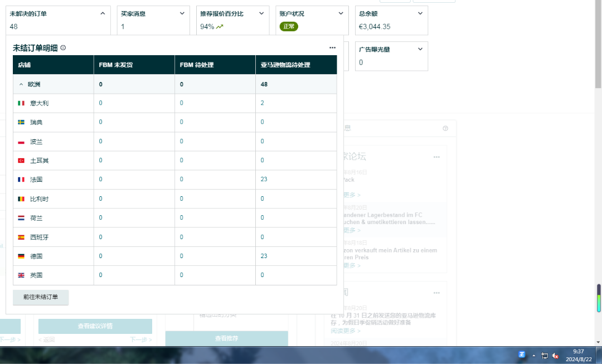Click the 94% featured offer percentage
Image resolution: width=602 pixels, height=364 pixels.
coord(207,27)
